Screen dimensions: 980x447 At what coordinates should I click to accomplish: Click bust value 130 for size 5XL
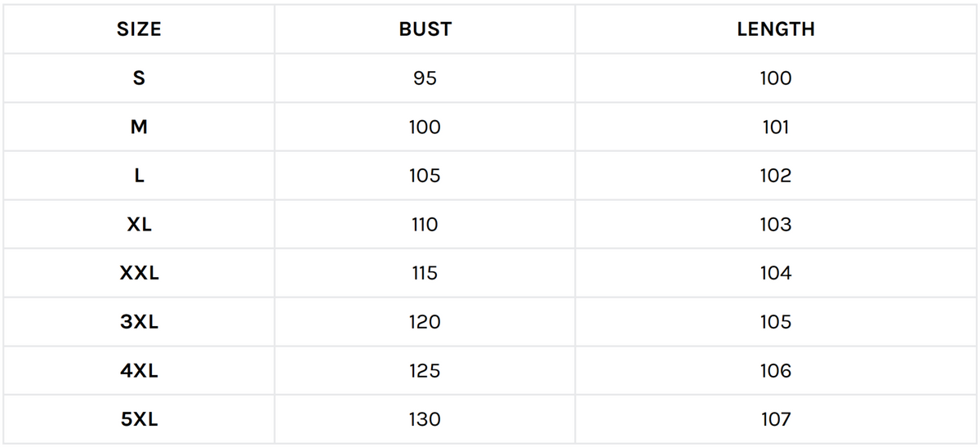425,420
